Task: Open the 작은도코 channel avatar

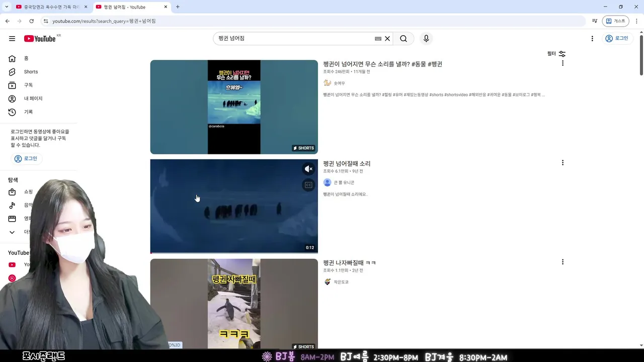Action: [327, 282]
